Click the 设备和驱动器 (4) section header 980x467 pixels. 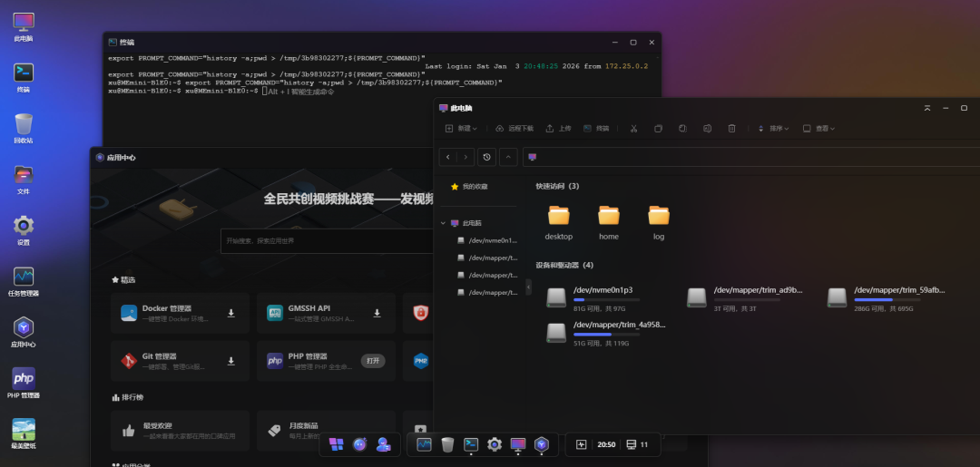pos(564,265)
